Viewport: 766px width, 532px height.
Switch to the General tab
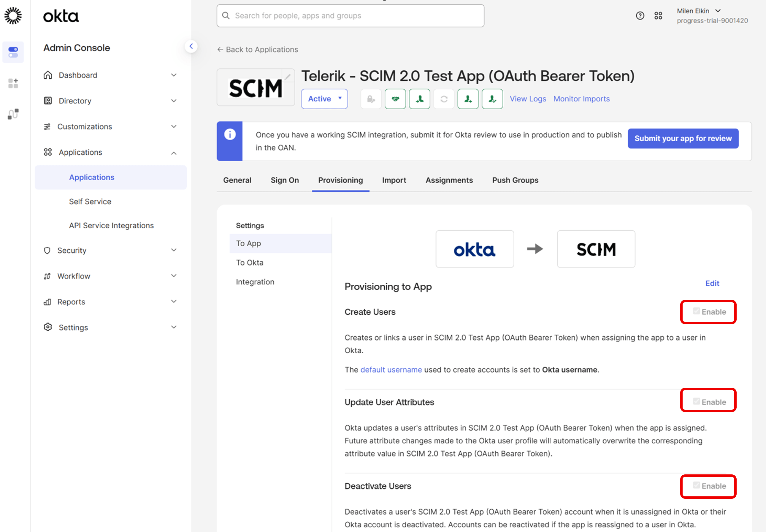[x=237, y=180]
